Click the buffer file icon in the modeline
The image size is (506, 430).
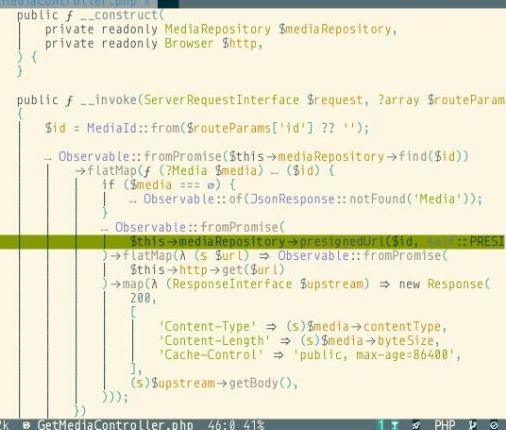coord(26,425)
